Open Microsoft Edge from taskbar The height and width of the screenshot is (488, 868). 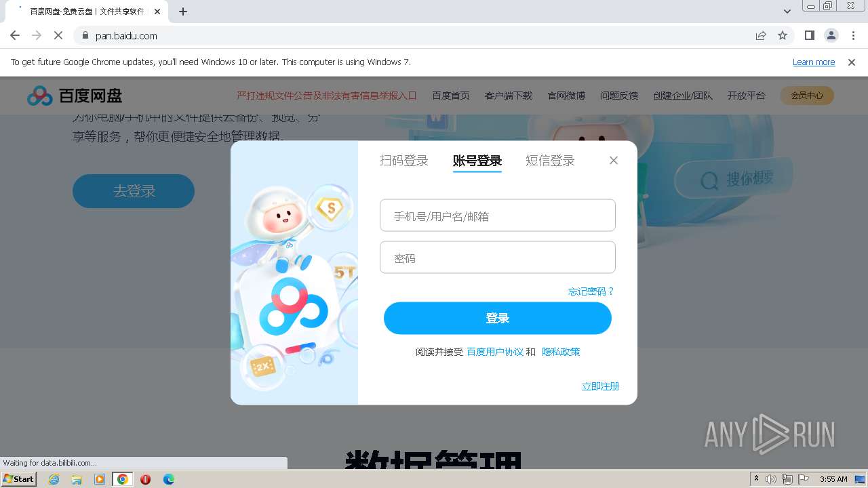(168, 479)
